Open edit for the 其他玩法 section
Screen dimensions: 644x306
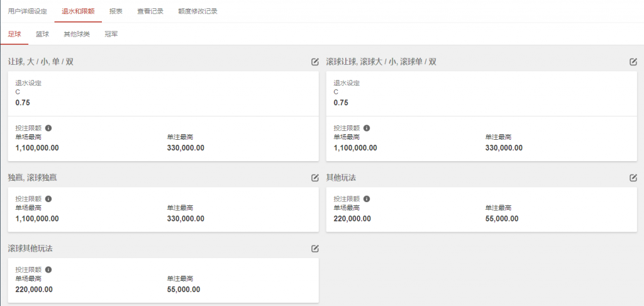[x=633, y=178]
